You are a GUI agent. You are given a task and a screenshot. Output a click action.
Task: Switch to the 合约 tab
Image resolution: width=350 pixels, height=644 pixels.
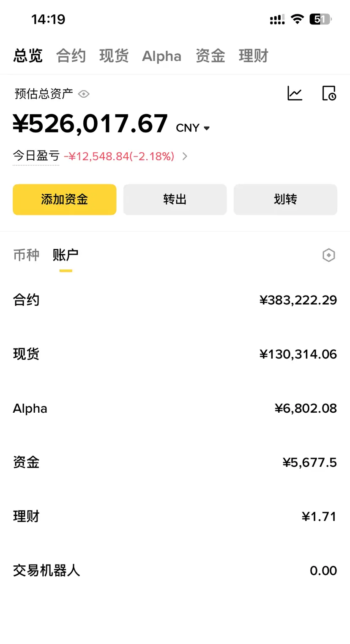pos(71,56)
